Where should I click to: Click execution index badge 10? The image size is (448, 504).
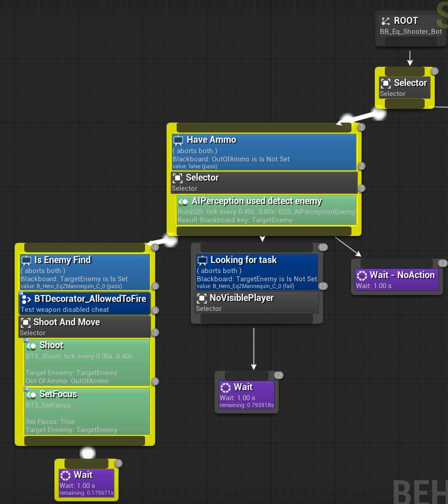click(x=323, y=247)
